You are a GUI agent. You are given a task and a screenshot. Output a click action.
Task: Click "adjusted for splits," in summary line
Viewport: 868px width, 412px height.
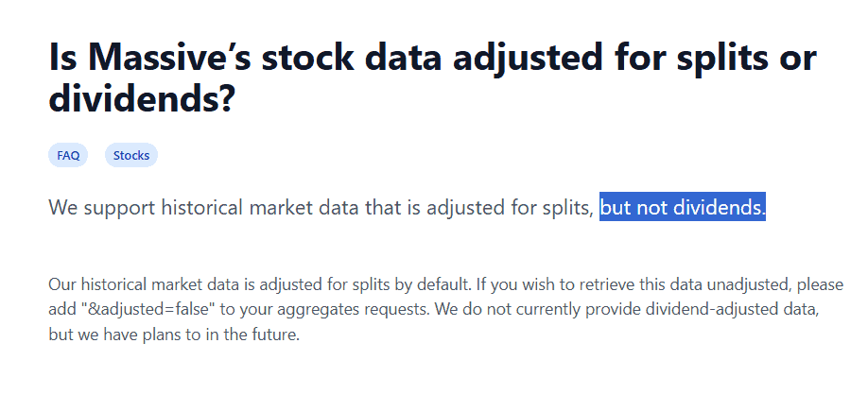click(x=525, y=207)
